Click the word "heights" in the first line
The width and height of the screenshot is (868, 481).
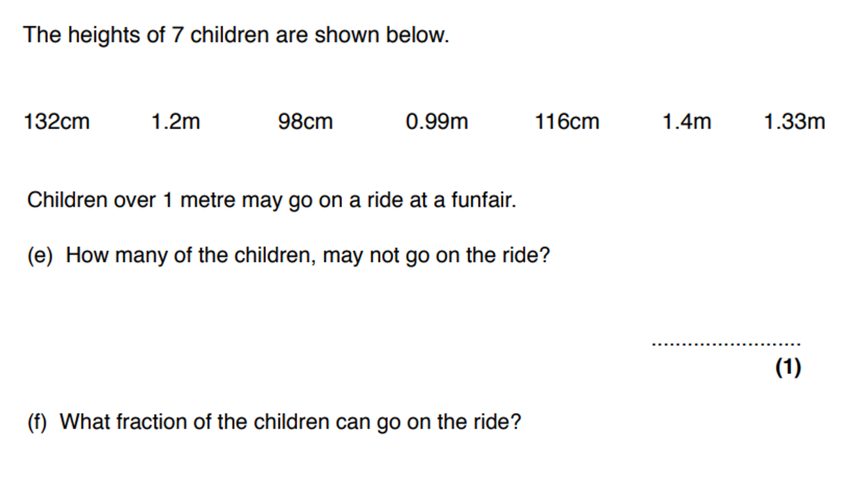(x=104, y=36)
